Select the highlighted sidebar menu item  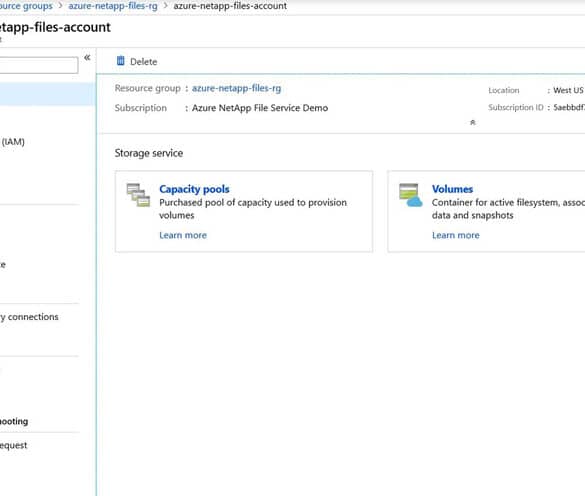pos(47,94)
